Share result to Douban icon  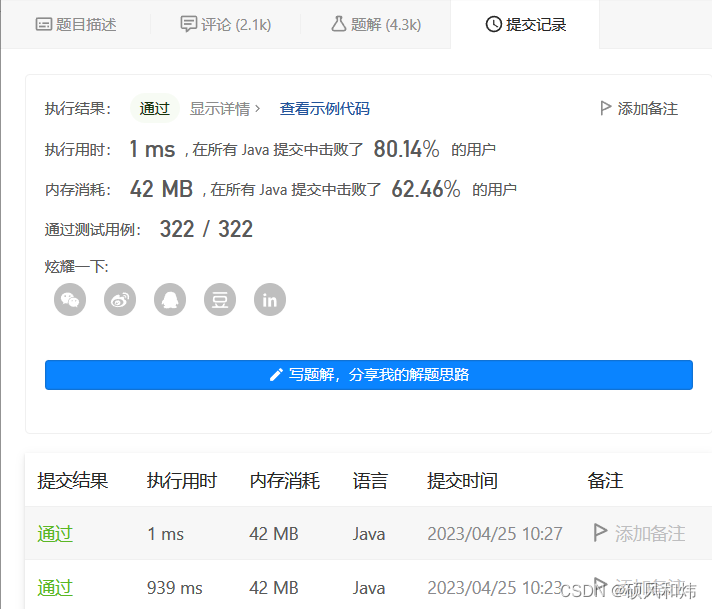pos(220,300)
